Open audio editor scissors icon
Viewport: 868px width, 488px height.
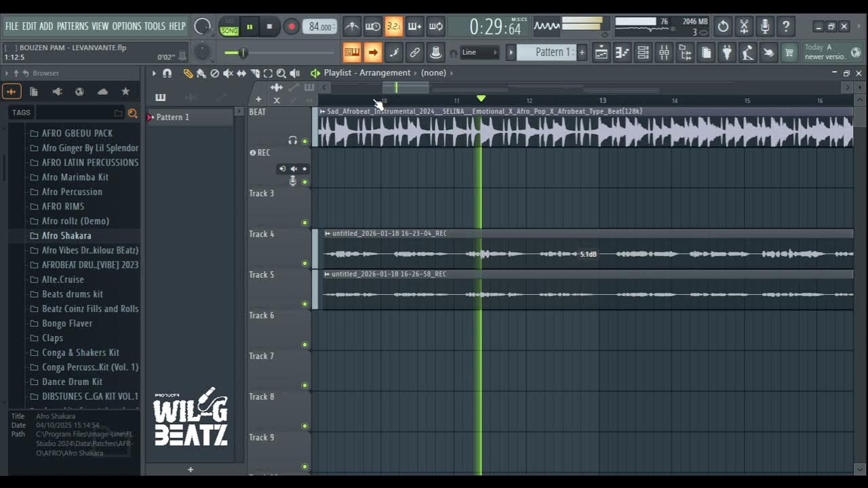click(x=744, y=26)
